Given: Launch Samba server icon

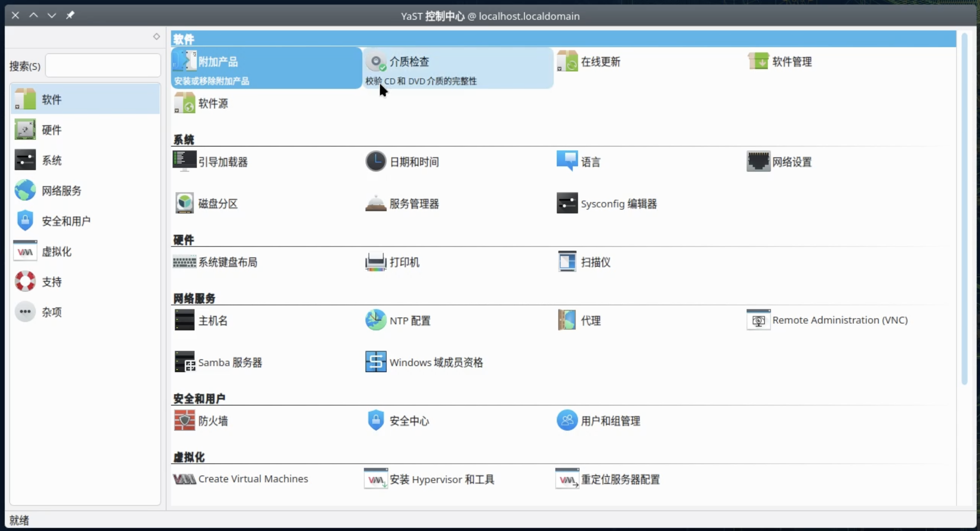Looking at the screenshot, I should pyautogui.click(x=185, y=362).
